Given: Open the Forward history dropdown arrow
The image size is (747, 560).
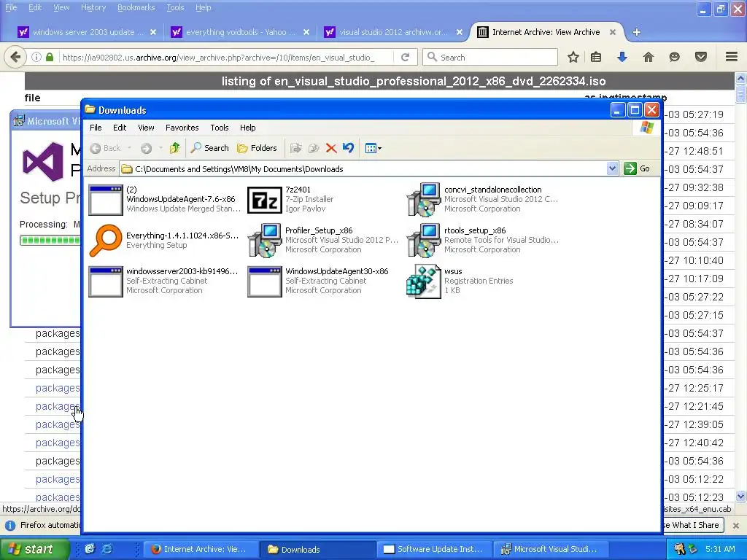Looking at the screenshot, I should 160,148.
